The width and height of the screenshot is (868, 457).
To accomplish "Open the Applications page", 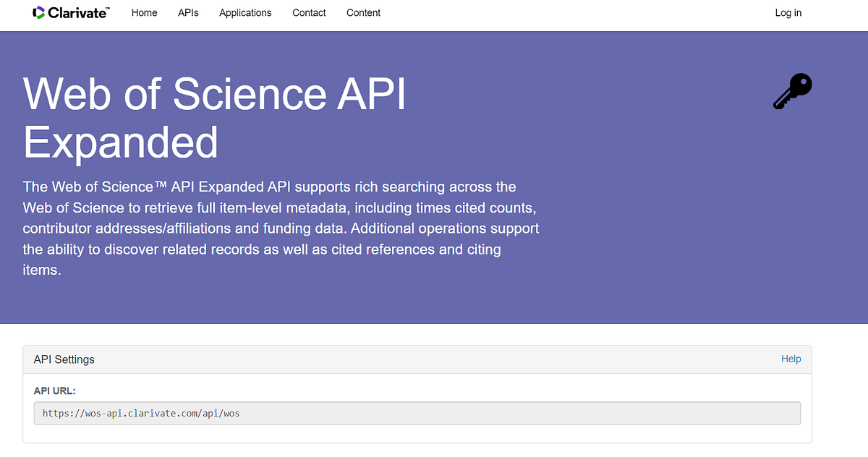I will coord(245,13).
